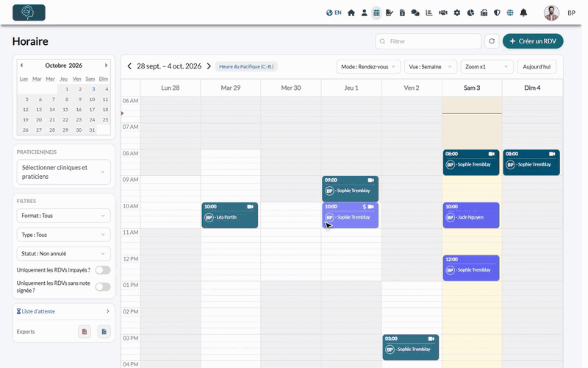Open Sophie Tremblay 09:00 appointment on Thursday
The image size is (588, 368).
click(x=351, y=189)
